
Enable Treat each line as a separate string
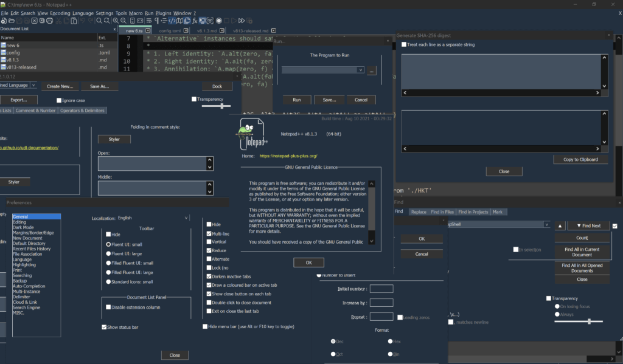(x=403, y=44)
